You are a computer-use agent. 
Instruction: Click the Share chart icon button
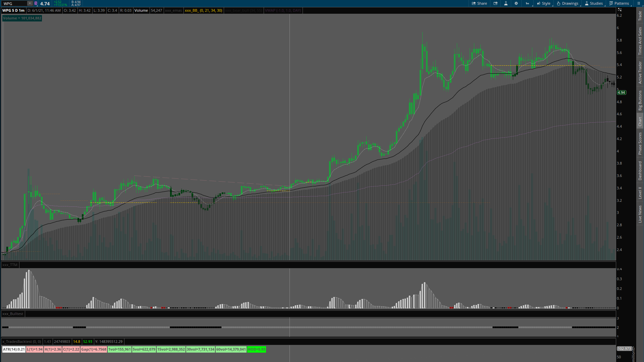479,3
